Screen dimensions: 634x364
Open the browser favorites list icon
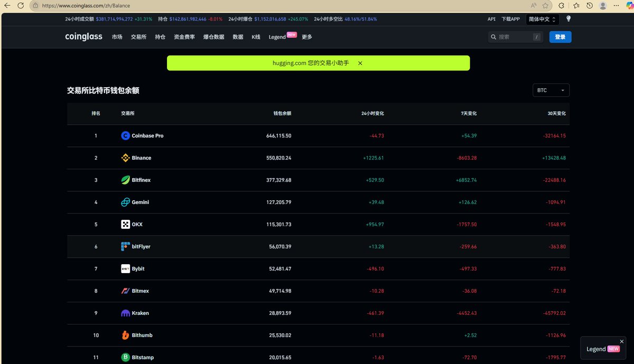pyautogui.click(x=576, y=5)
